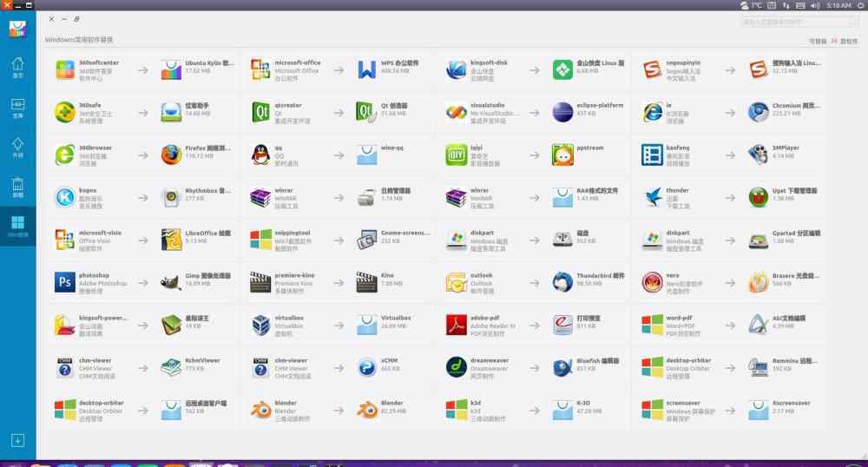Open the Upgrade sidebar section
The width and height of the screenshot is (868, 467).
tap(17, 148)
